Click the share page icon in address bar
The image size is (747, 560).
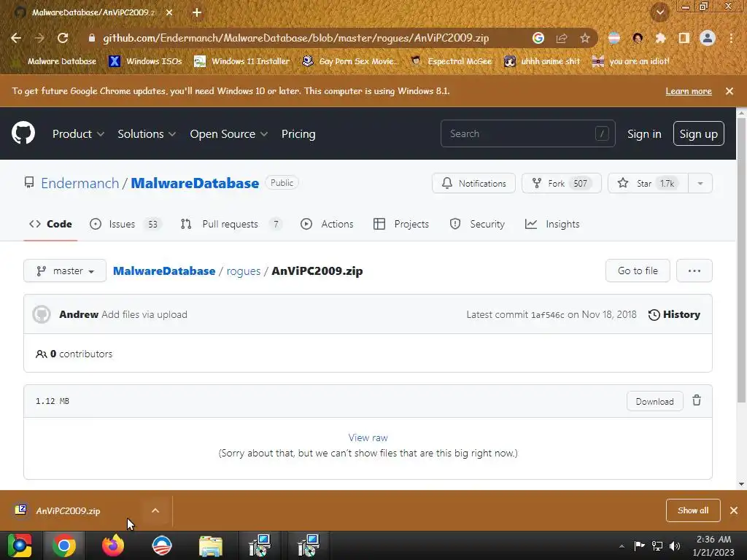pyautogui.click(x=561, y=38)
